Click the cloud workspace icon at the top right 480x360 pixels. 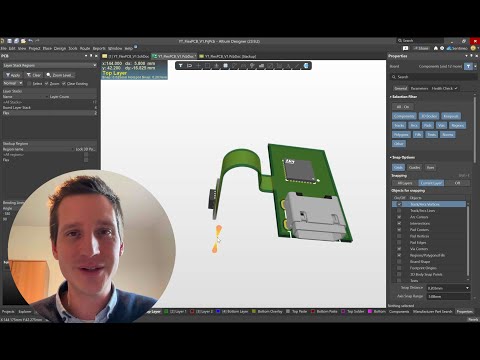pyautogui.click(x=449, y=48)
